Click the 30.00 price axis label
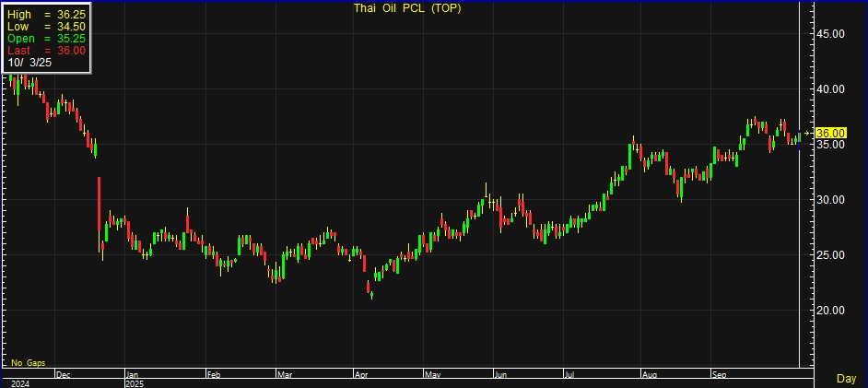The width and height of the screenshot is (868, 388). 830,200
